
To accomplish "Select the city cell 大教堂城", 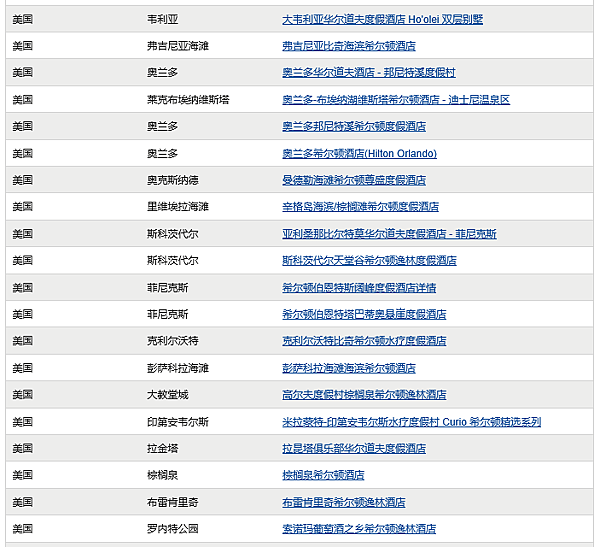I will pyautogui.click(x=168, y=395).
